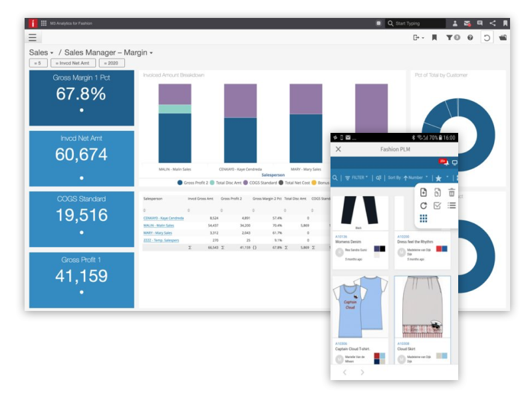Click the copy document icon in popup
Image resolution: width=532 pixels, height=398 pixels.
pos(438,193)
